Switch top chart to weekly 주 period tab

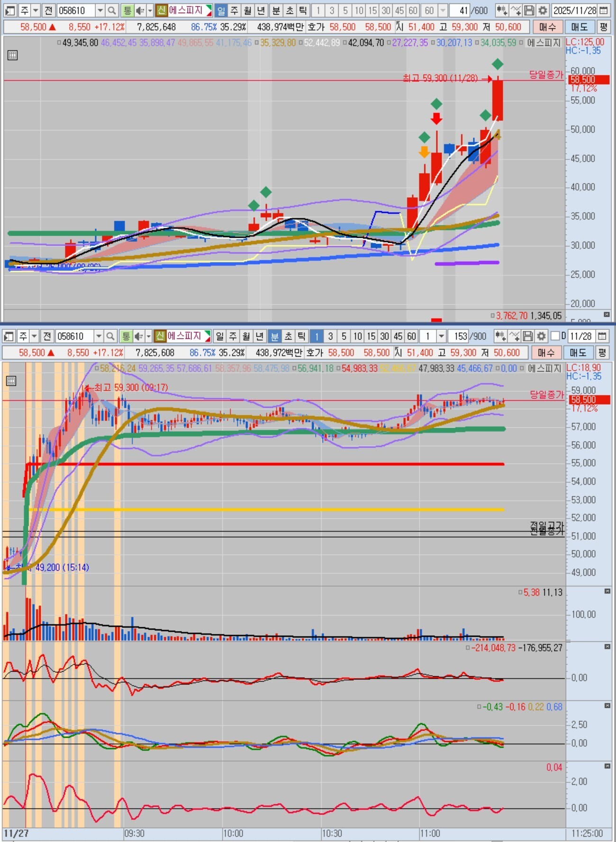(x=235, y=10)
